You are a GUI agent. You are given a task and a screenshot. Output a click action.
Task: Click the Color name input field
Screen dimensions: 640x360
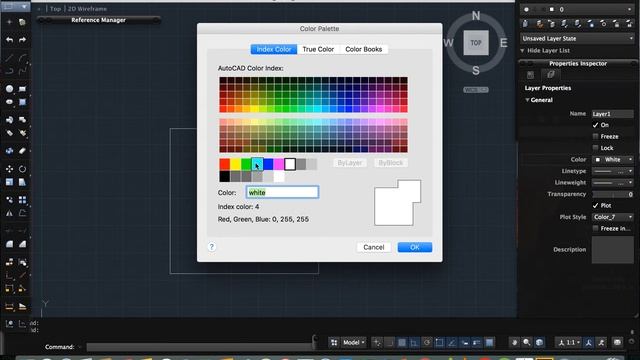282,192
